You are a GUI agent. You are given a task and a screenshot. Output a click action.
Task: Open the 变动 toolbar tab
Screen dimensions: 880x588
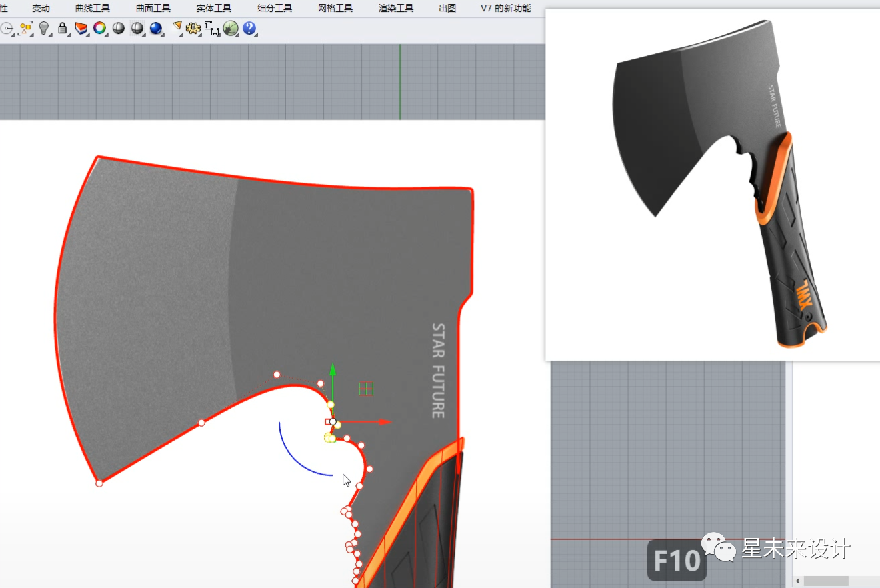pyautogui.click(x=41, y=8)
